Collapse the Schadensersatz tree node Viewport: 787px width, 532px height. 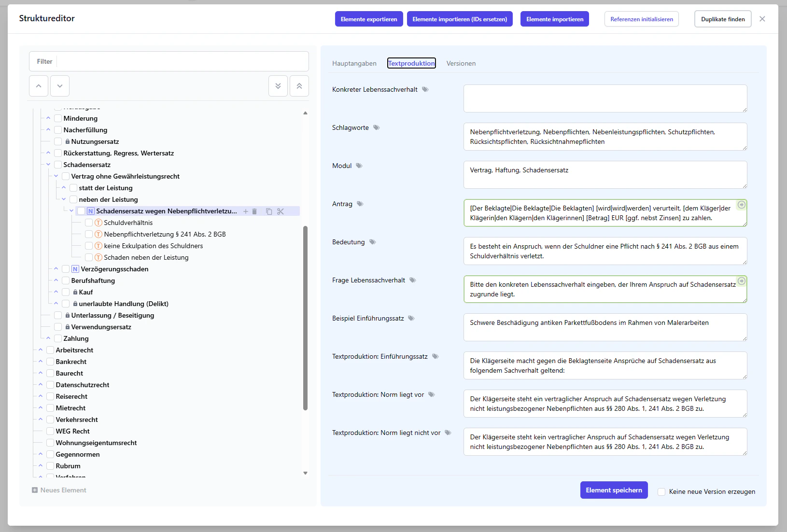(48, 165)
